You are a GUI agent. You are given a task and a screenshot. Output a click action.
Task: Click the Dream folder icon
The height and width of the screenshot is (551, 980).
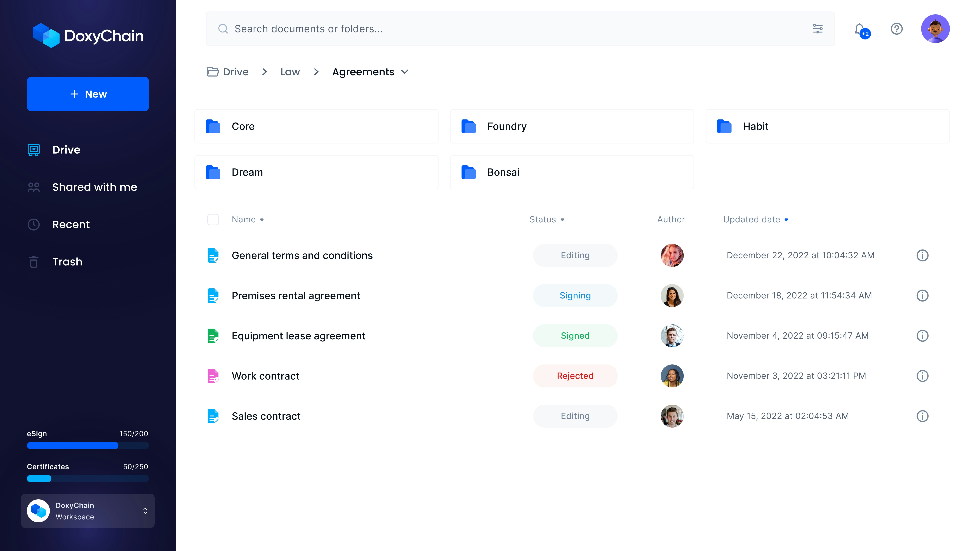click(x=213, y=172)
